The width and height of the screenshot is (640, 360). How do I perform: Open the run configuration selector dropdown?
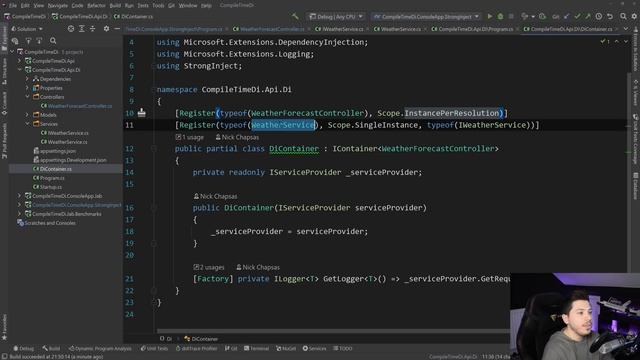426,17
